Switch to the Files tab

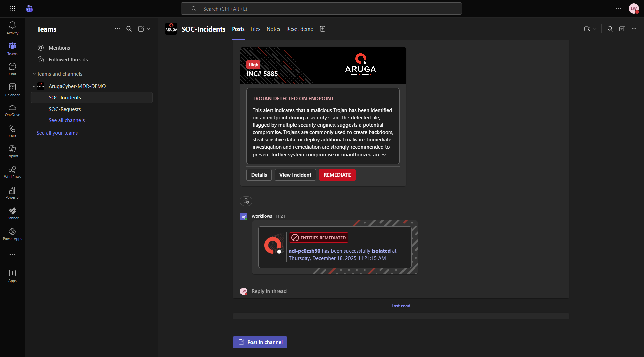255,29
